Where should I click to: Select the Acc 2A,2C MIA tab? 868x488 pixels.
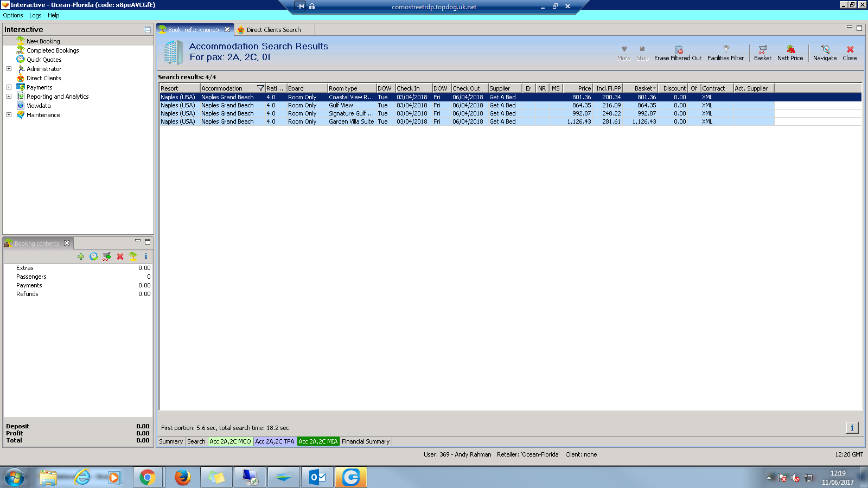[318, 441]
